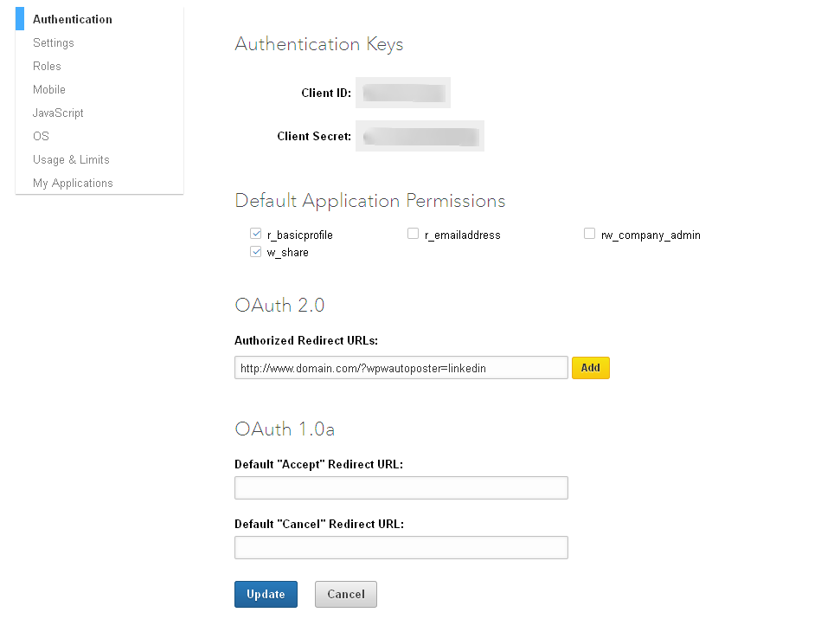The height and width of the screenshot is (619, 840).
Task: Enable the r_emailaddress permission checkbox
Action: tap(414, 234)
